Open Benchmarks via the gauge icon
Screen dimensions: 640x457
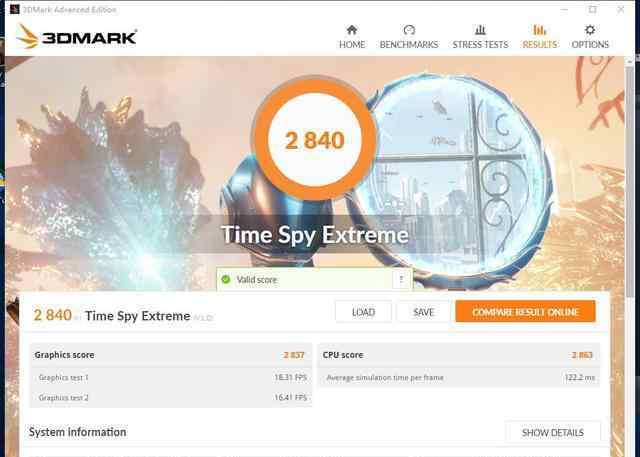tap(409, 30)
